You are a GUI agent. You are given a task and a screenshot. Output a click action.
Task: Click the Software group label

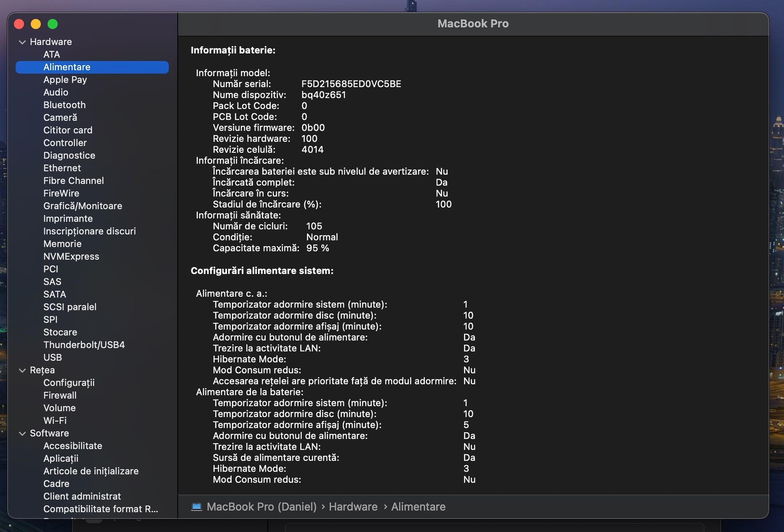49,434
